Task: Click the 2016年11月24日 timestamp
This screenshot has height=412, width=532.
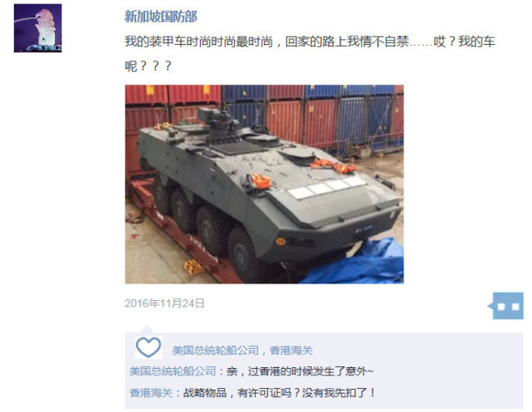Action: (x=164, y=303)
